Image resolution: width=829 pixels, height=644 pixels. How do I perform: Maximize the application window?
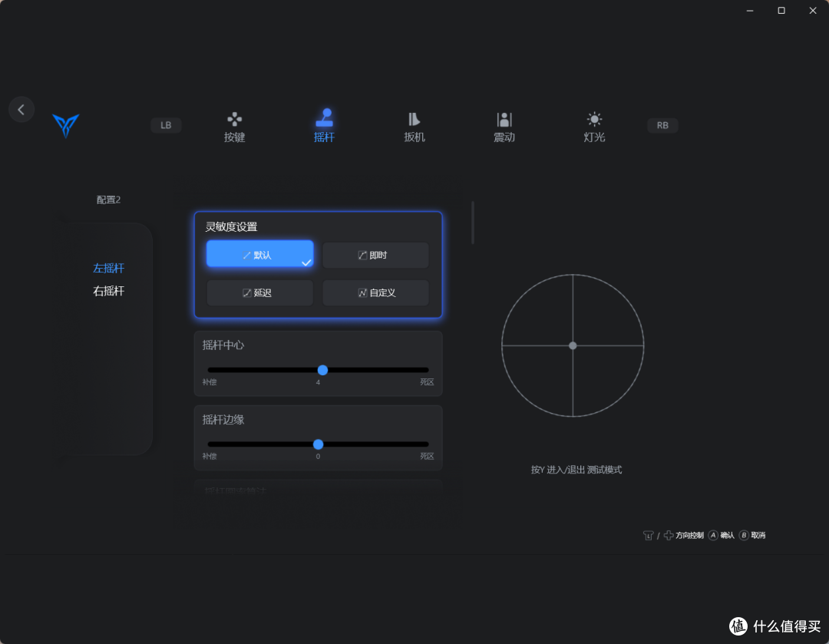pyautogui.click(x=781, y=11)
